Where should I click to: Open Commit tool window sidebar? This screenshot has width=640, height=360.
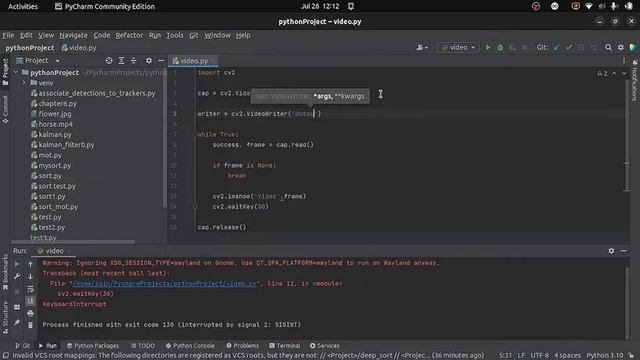[5, 109]
